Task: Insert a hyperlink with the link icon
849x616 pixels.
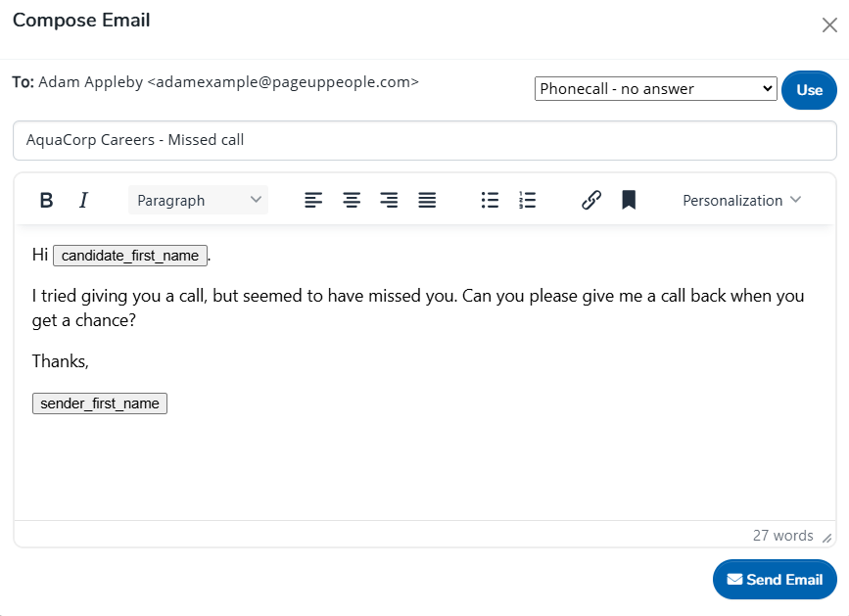Action: click(591, 201)
